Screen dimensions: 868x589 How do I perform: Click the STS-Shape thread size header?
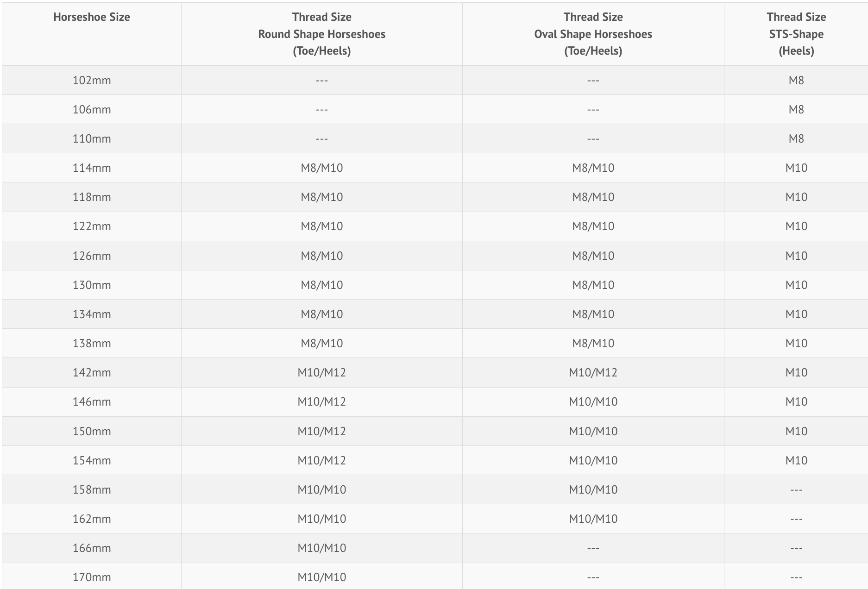pyautogui.click(x=796, y=34)
